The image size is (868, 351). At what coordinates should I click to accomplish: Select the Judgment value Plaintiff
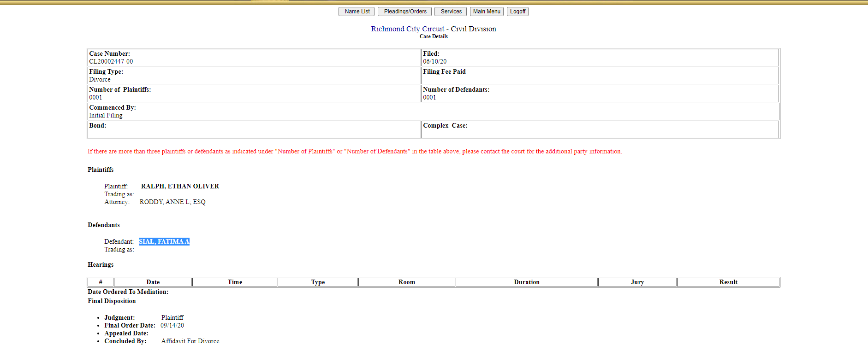172,317
